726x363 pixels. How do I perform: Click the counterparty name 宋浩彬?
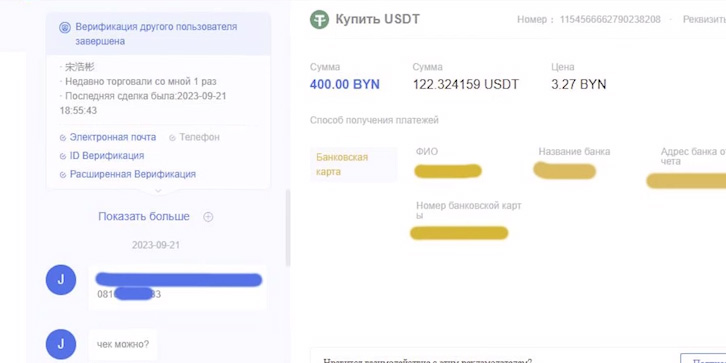tap(80, 67)
